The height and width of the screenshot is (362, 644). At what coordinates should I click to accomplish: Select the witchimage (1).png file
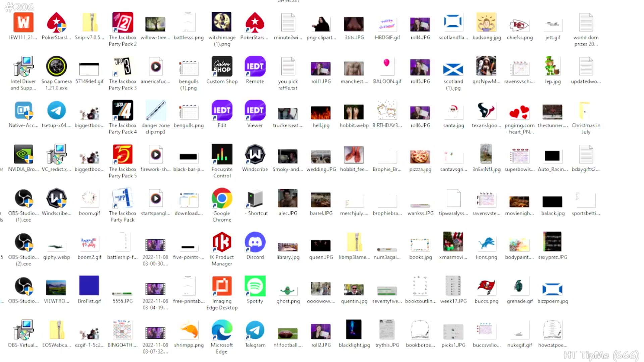[x=222, y=22]
